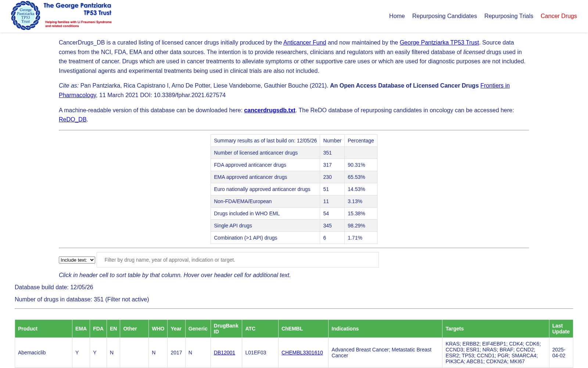Screen dimensions: 588x368
Task: Click the 'Non-FDA/EMA/European' summary row label
Action: tap(243, 201)
